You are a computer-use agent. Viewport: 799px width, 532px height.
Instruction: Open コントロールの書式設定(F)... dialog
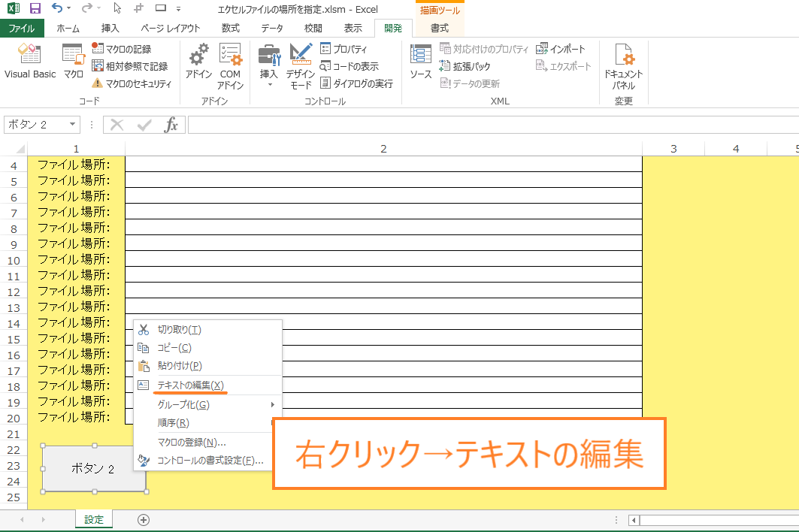[x=204, y=461]
